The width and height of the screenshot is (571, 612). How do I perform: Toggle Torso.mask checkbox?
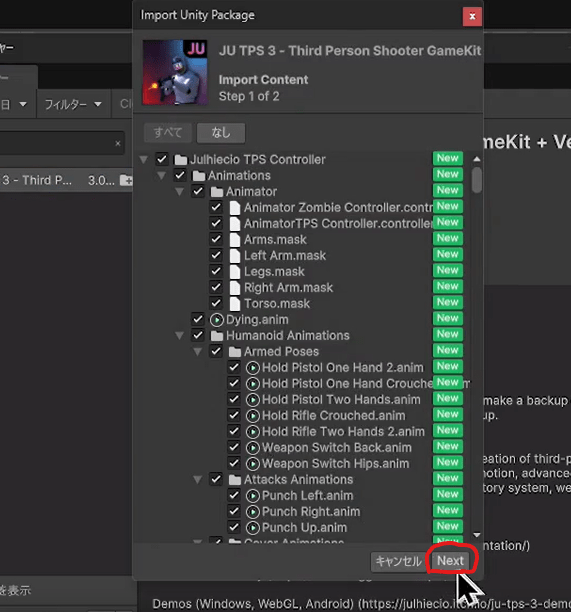tap(216, 303)
